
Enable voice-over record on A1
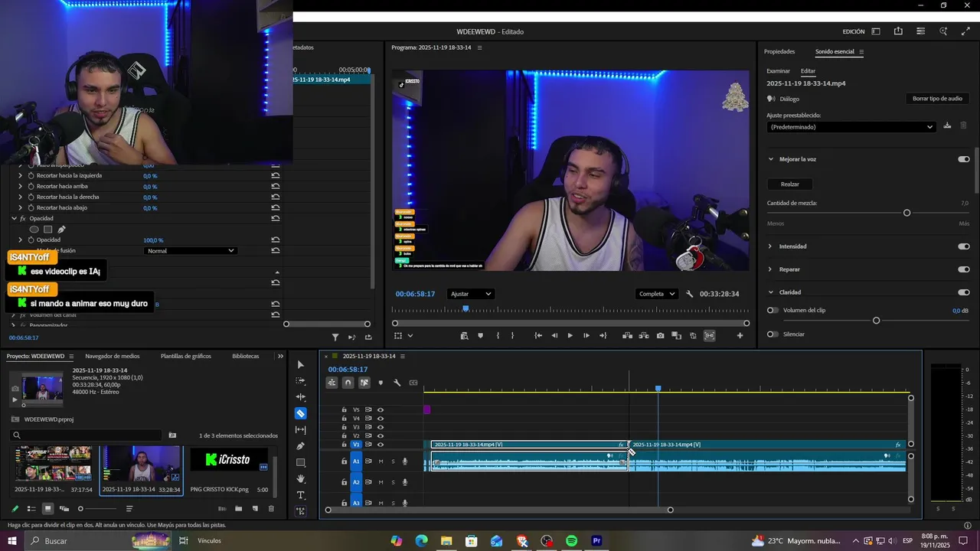pos(405,461)
